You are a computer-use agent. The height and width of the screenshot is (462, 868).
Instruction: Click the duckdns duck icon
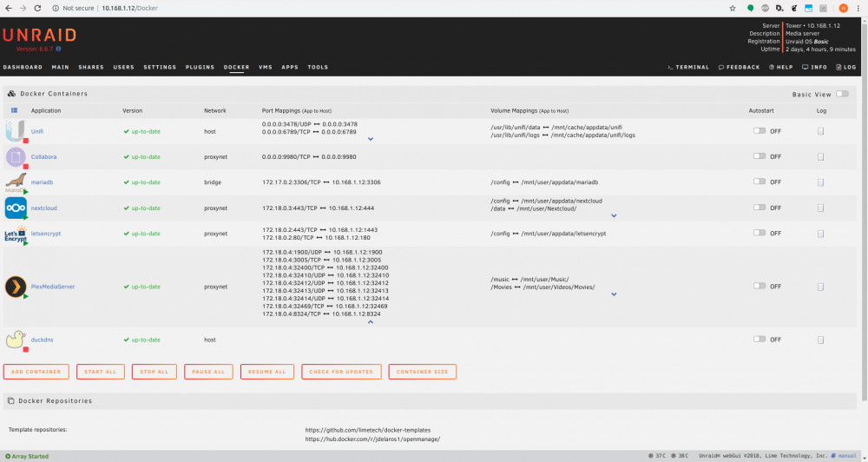coord(16,340)
